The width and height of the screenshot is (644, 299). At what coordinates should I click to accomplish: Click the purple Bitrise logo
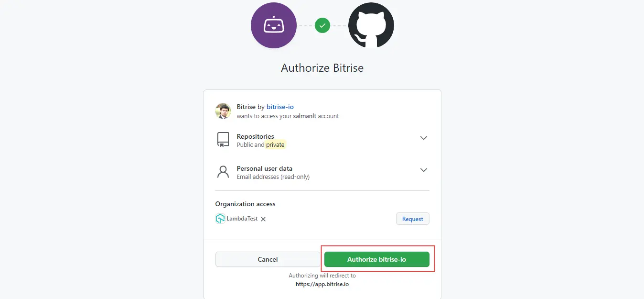(274, 25)
